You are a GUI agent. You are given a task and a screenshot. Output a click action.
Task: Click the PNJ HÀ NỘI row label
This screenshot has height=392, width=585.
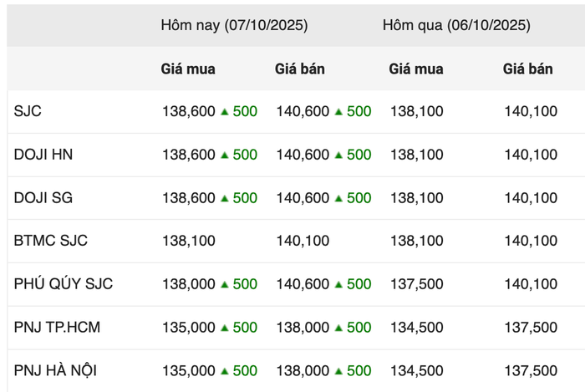click(x=55, y=371)
